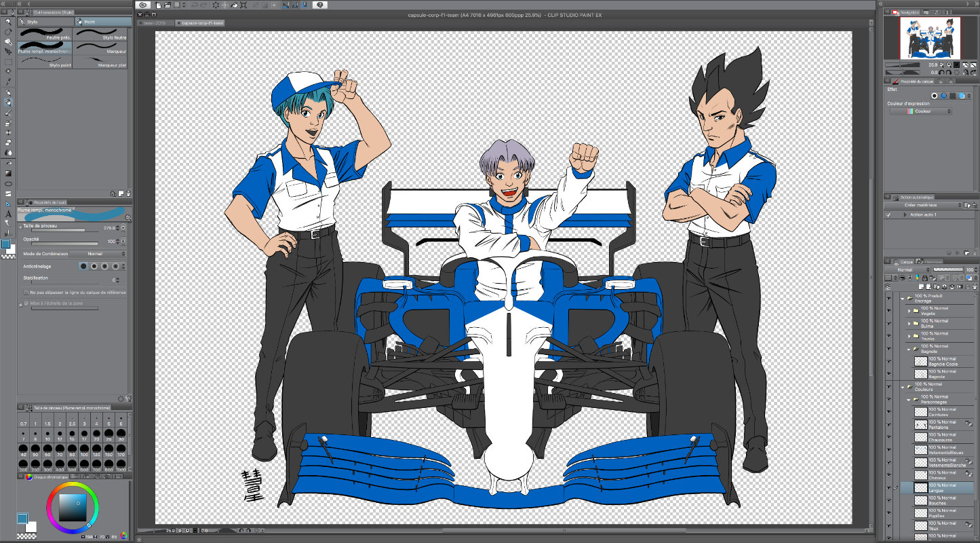Switch to capsule-corp-f1-team canvas tab

point(200,22)
